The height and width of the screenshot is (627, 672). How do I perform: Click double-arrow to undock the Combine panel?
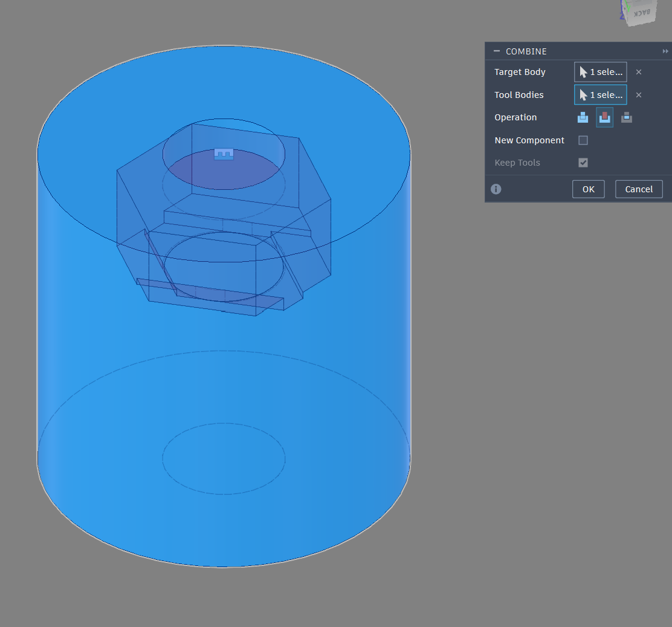(665, 51)
